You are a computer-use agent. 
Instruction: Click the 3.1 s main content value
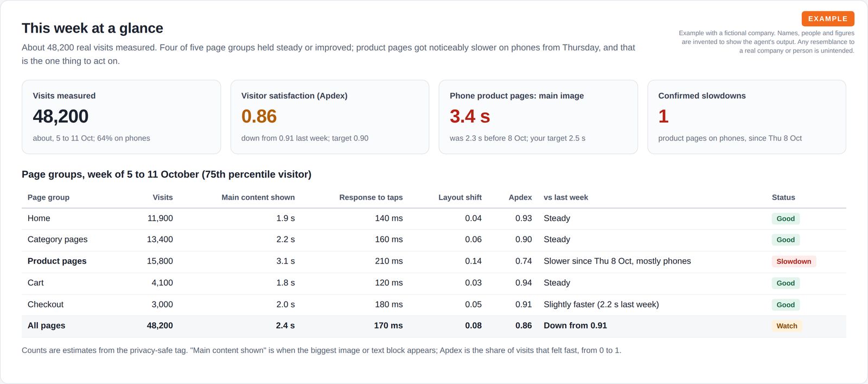[x=285, y=261]
